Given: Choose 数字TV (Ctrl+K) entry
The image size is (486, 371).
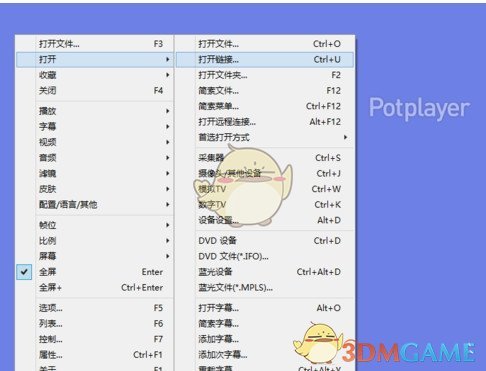Looking at the screenshot, I should 265,204.
